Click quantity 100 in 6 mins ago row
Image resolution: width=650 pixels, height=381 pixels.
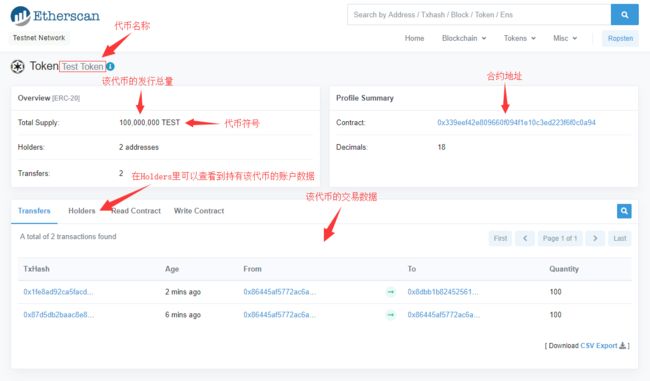point(555,315)
